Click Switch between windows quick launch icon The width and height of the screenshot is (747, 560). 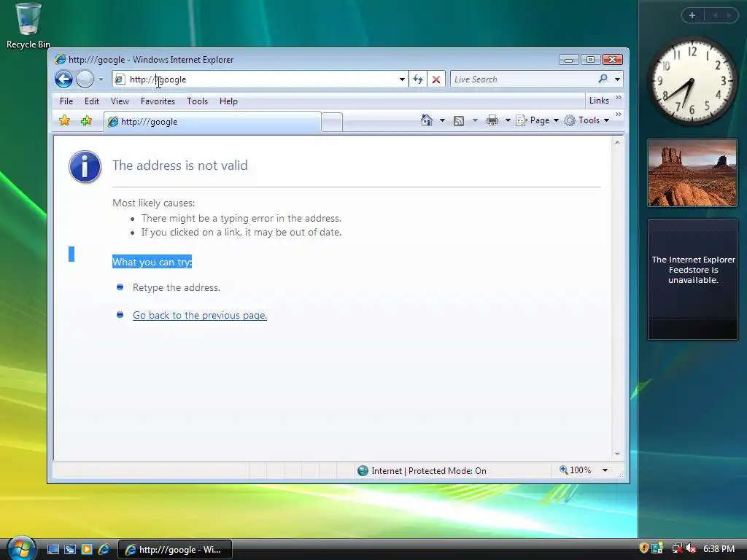point(70,550)
